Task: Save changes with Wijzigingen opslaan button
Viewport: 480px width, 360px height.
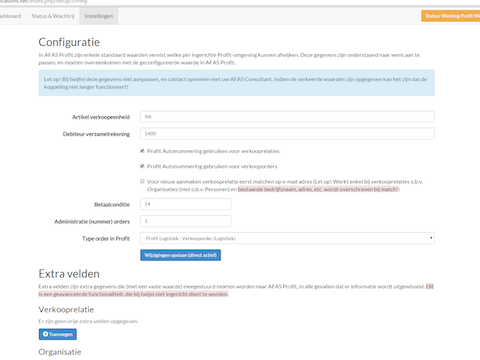Action: point(180,255)
